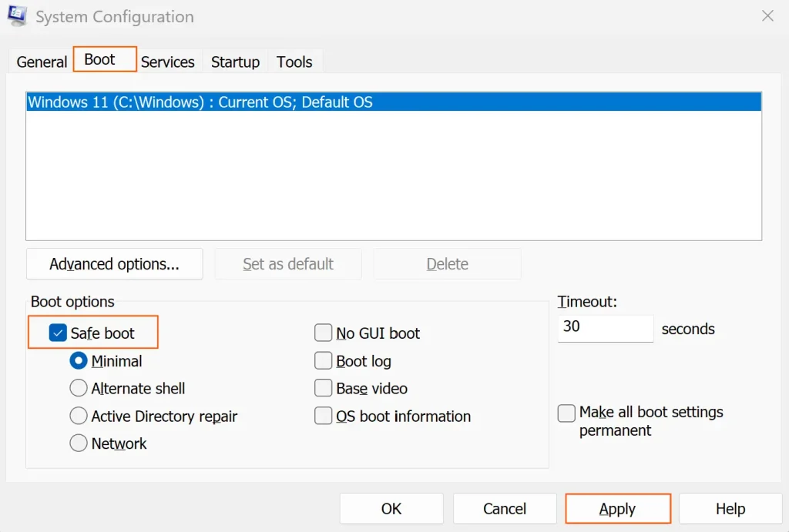The width and height of the screenshot is (789, 532).
Task: Click the seconds label beside Timeout
Action: tap(688, 329)
